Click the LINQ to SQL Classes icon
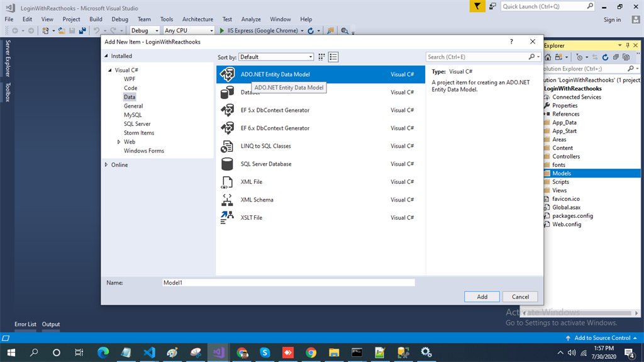 pyautogui.click(x=227, y=146)
